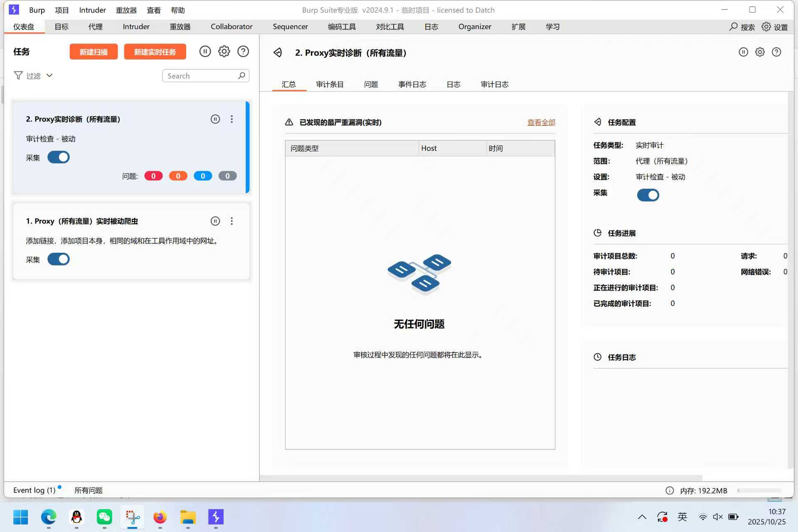Open task panel settings gear icon
Viewport: 798px width, 532px height.
tap(224, 52)
